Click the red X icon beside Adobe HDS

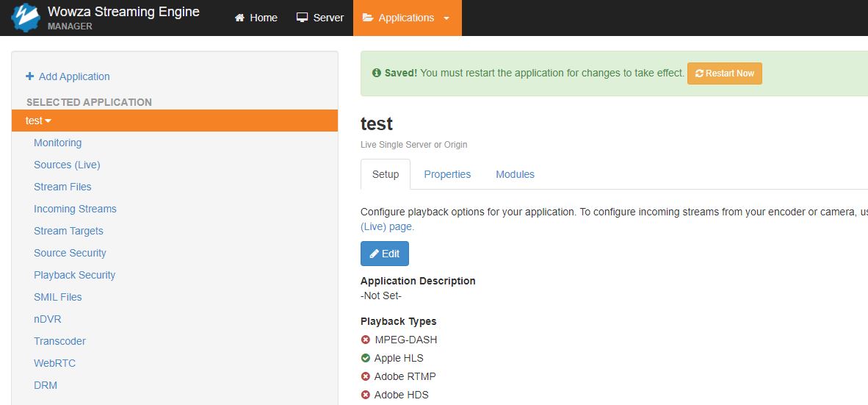click(366, 395)
